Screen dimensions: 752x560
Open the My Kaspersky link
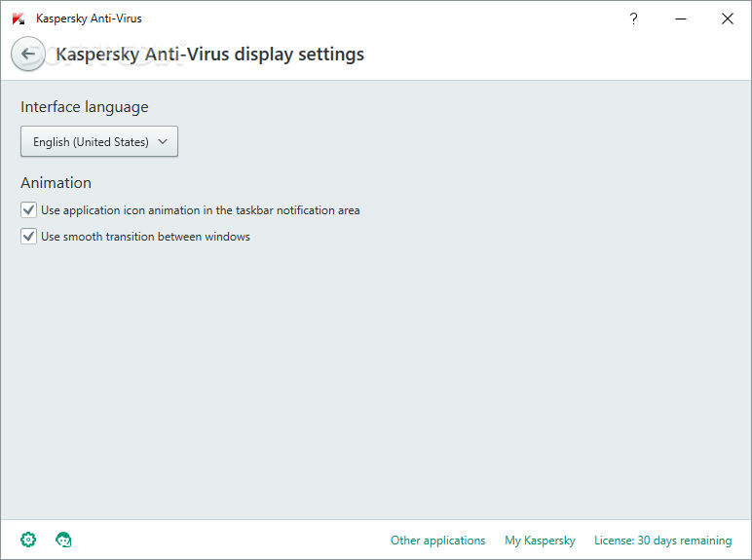[540, 541]
